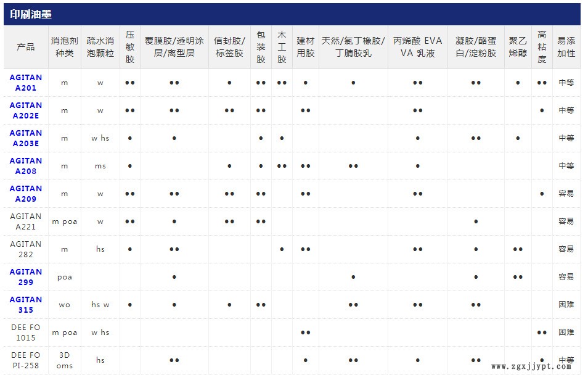Click the 易添加性 column header
Screen dimensions: 588x380
[566, 47]
